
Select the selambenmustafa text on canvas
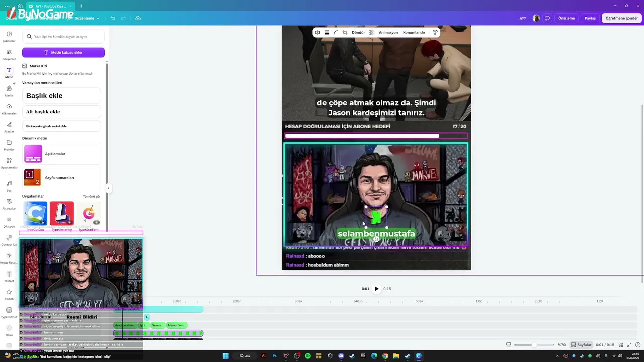[x=376, y=234]
